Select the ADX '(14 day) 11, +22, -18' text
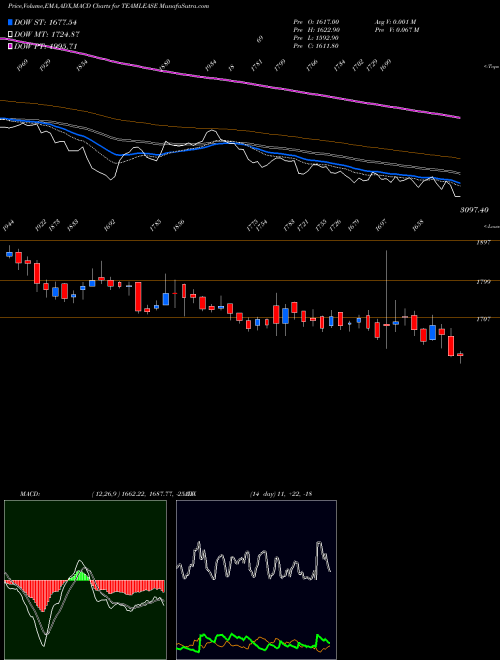This screenshot has height=660, width=500. [281, 494]
